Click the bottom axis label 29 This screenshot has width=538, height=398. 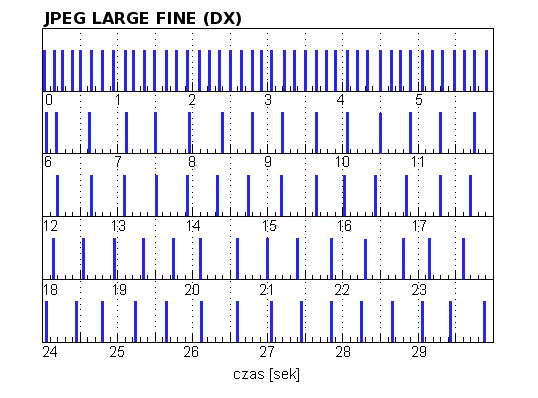419,352
